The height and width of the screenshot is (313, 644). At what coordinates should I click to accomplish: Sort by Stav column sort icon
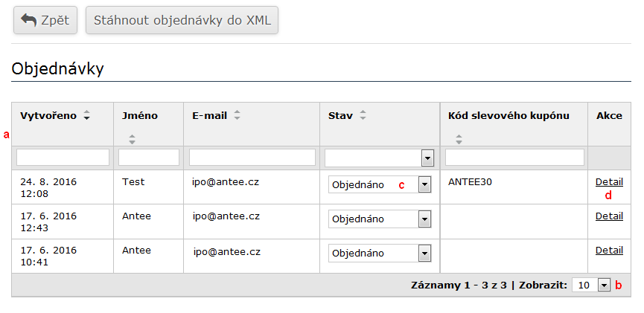pyautogui.click(x=363, y=115)
